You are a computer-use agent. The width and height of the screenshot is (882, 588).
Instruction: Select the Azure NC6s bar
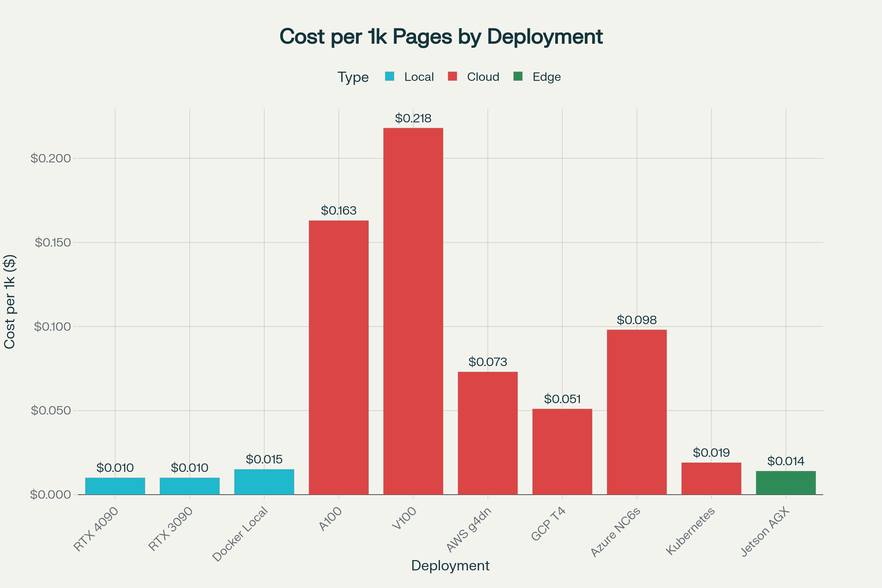637,412
